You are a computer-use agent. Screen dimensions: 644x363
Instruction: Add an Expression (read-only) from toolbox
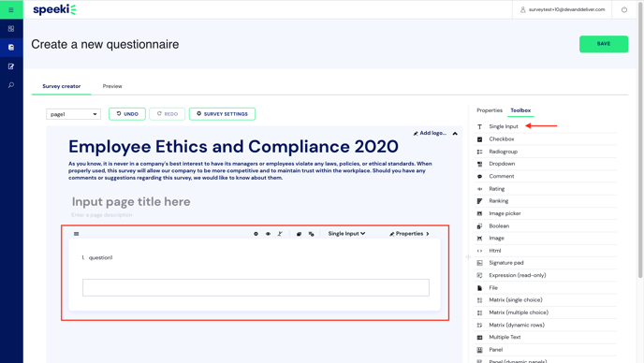pos(546,275)
